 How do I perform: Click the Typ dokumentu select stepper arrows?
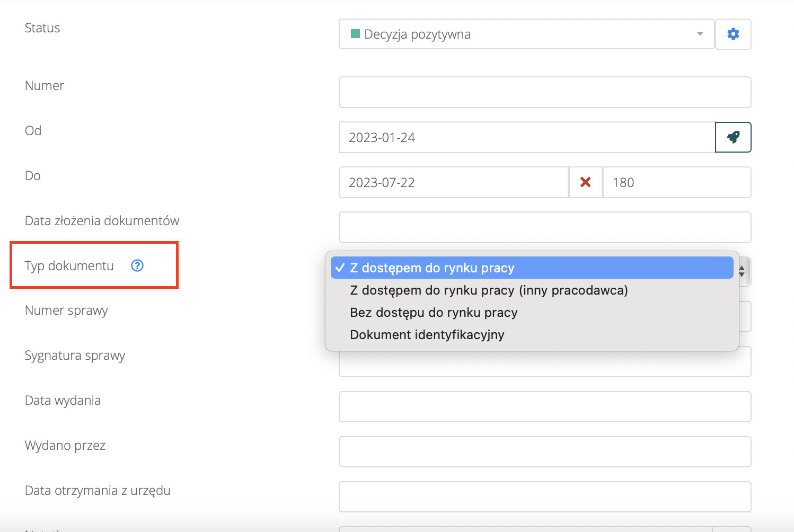pyautogui.click(x=742, y=271)
